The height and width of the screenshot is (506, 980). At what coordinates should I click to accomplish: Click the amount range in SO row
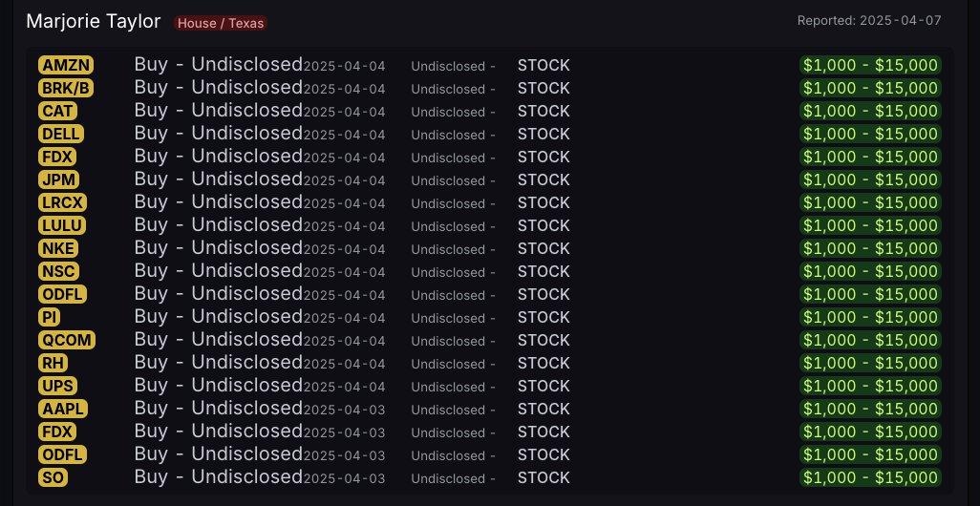coord(870,478)
